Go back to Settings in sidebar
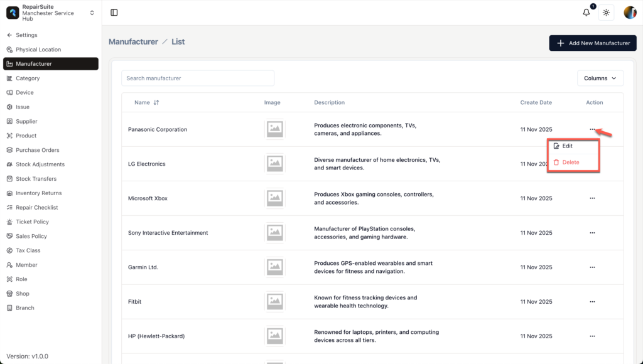The width and height of the screenshot is (643, 364). pos(26,35)
